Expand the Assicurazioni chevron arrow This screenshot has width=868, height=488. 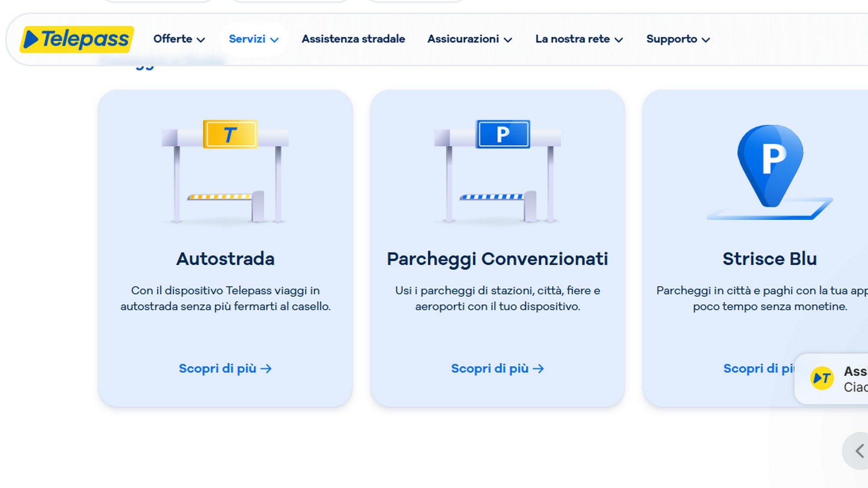(508, 40)
